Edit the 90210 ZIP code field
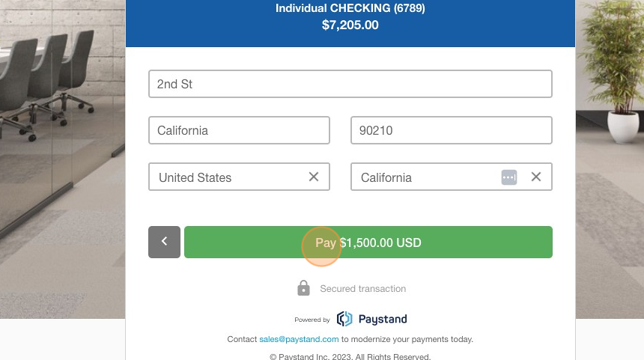644x360 pixels. (452, 130)
